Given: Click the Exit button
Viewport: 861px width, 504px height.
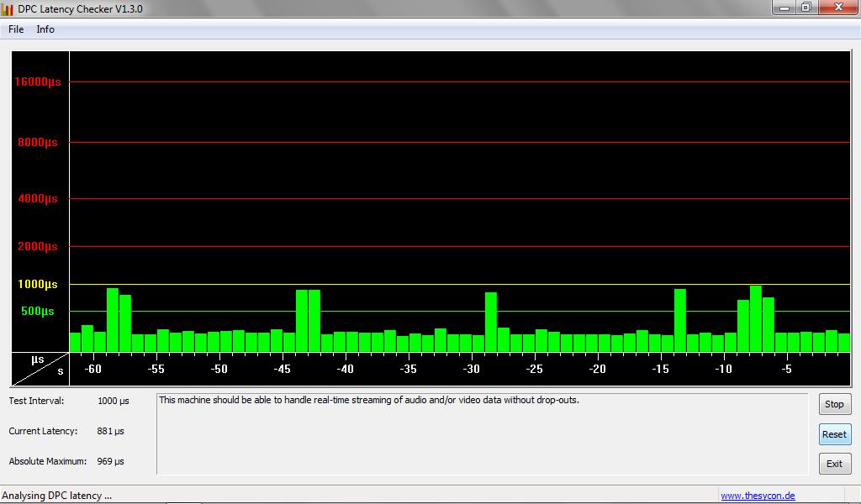Looking at the screenshot, I should (x=835, y=464).
